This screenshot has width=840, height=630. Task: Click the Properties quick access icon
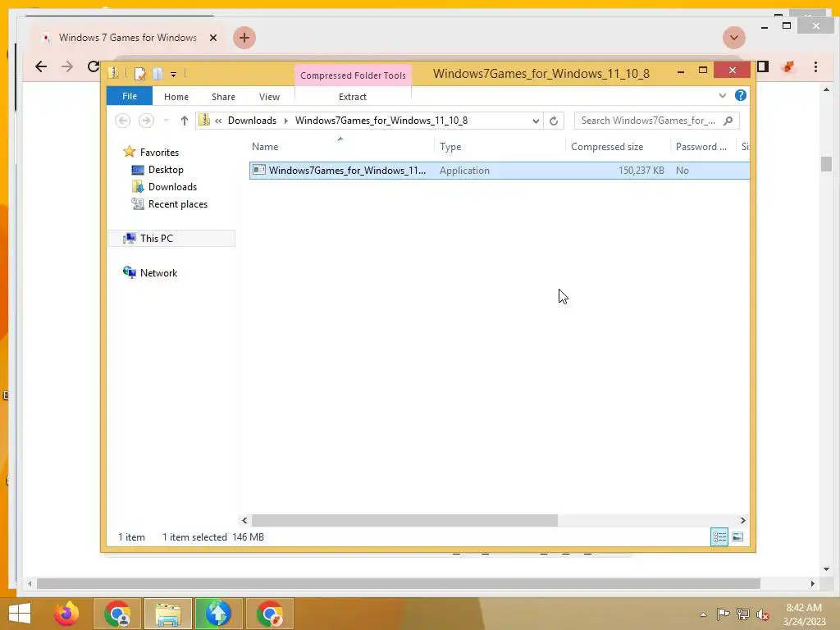139,73
